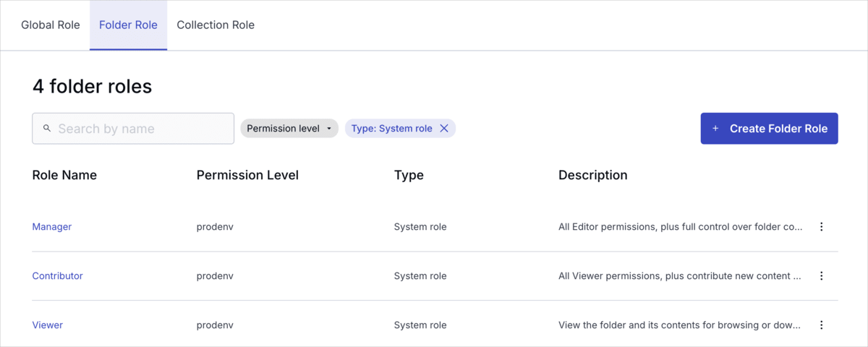868x347 pixels.
Task: Expand the Permission level filter dropdown
Action: click(289, 129)
